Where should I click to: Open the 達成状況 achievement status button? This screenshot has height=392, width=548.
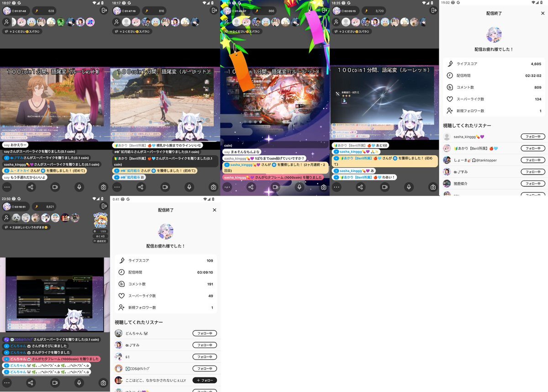coord(100,241)
